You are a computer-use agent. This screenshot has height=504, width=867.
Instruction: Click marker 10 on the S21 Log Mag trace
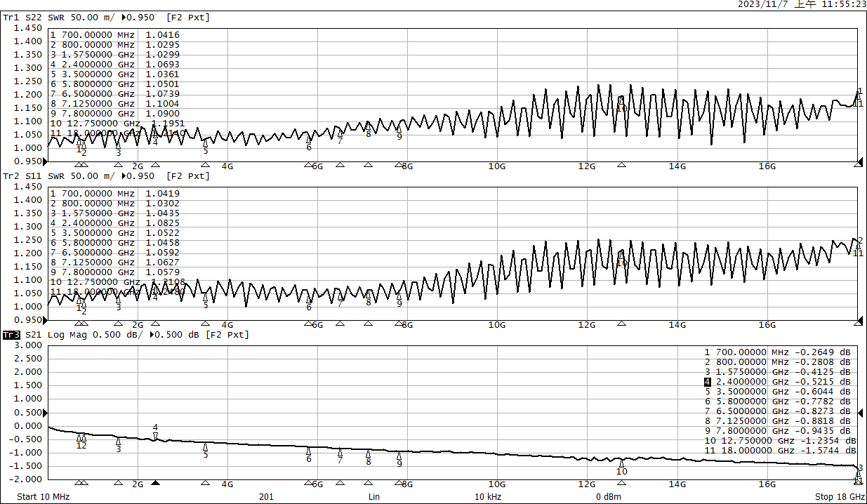(621, 464)
